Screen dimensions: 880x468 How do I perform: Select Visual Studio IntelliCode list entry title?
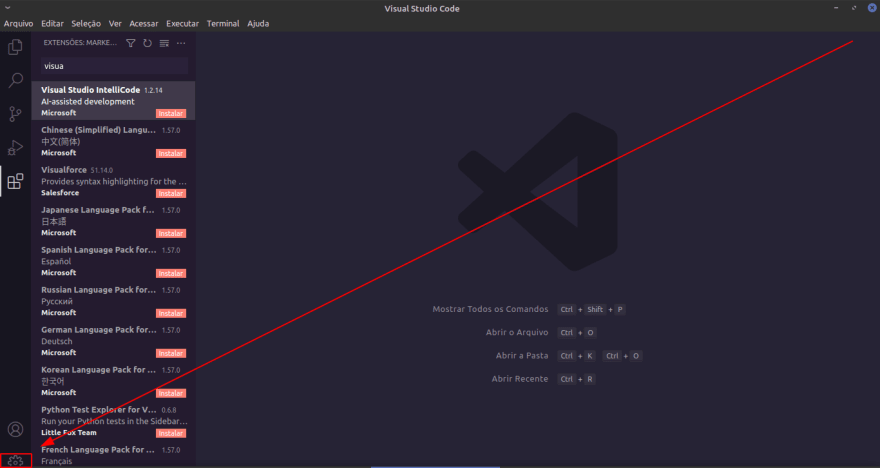[90, 90]
